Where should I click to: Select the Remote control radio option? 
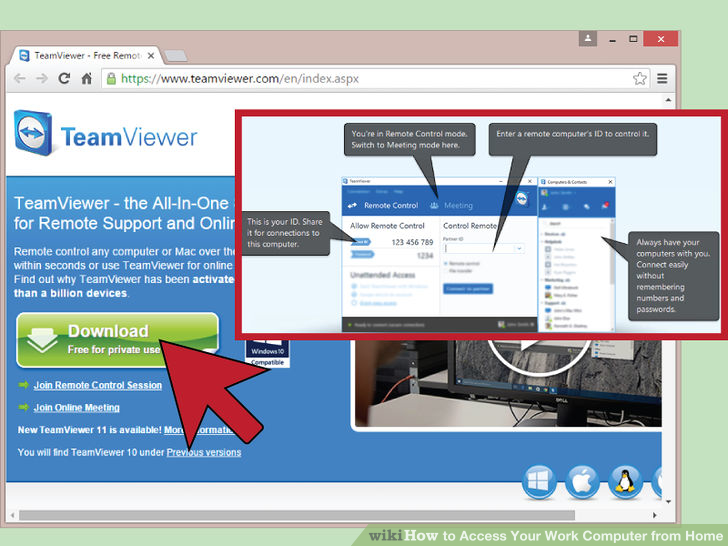tap(462, 263)
